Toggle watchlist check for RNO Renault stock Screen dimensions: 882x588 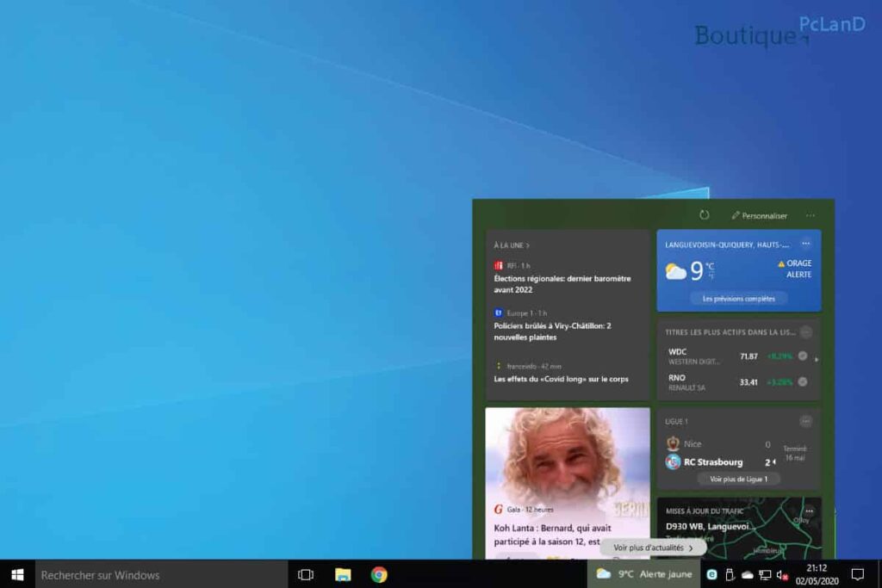(x=803, y=381)
